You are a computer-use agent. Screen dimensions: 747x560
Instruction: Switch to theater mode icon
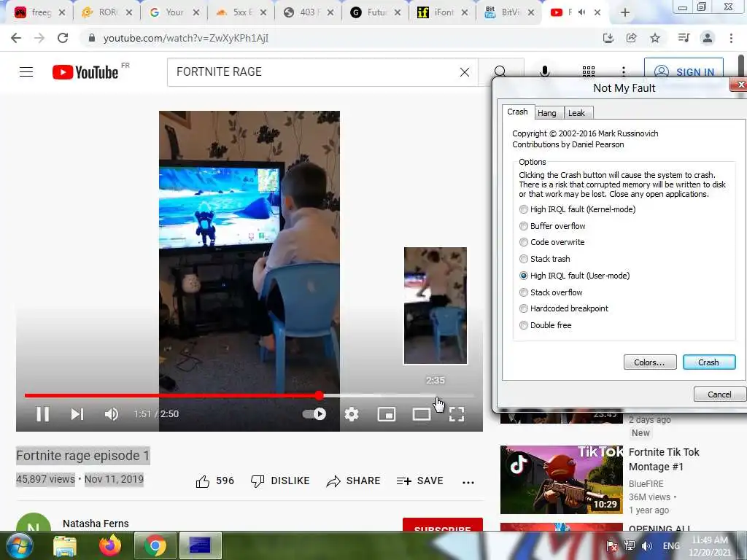pyautogui.click(x=422, y=414)
